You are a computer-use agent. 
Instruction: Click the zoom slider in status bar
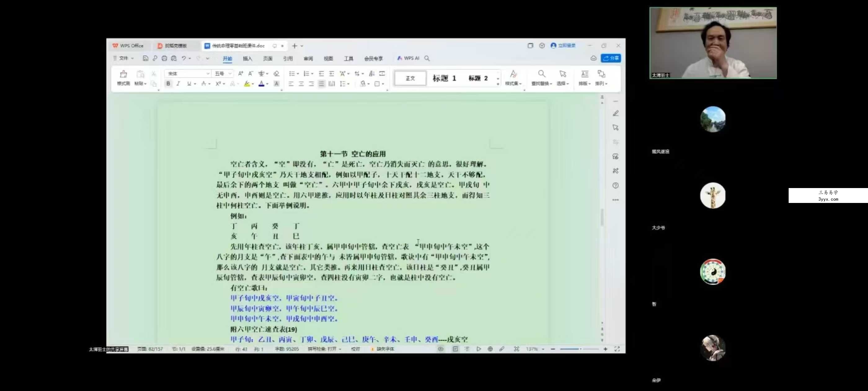(579, 349)
